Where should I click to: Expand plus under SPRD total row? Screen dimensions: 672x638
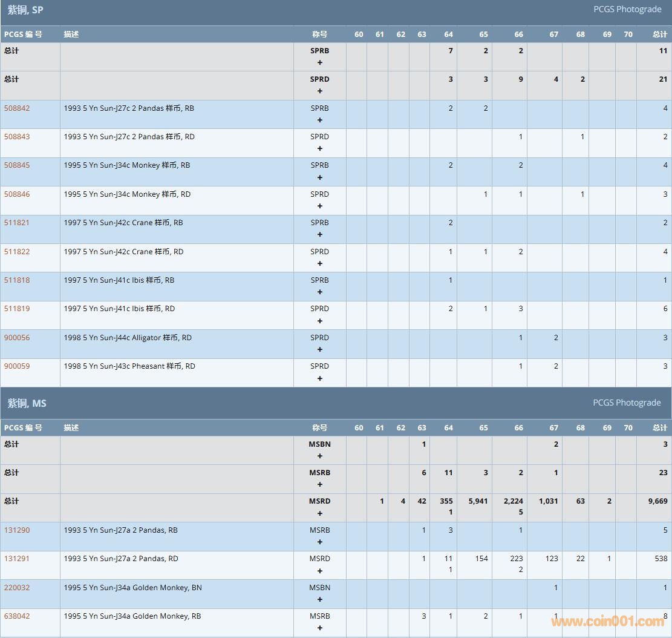click(x=320, y=91)
